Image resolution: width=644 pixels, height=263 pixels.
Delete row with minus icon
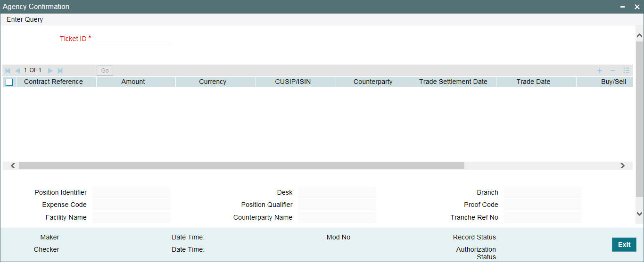pos(613,71)
